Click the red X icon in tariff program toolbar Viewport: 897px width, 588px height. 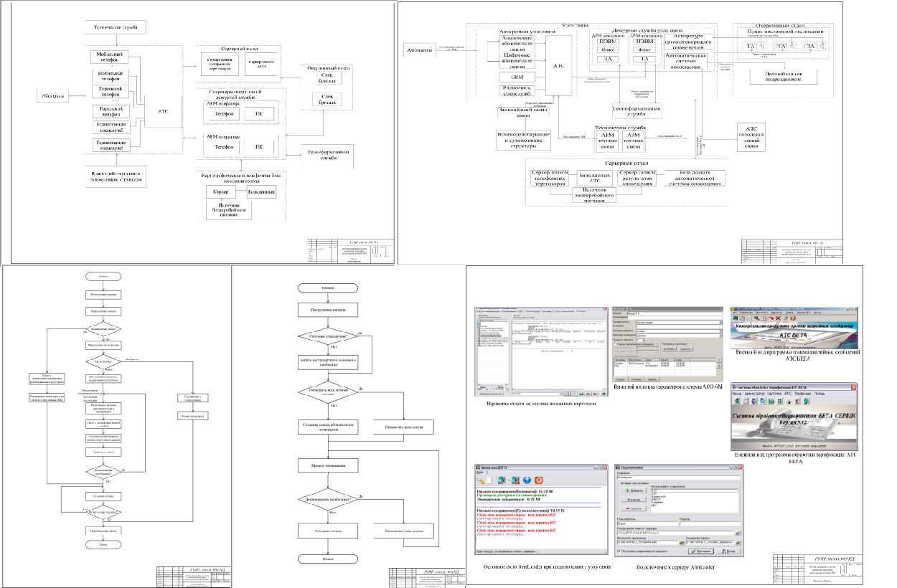[797, 402]
